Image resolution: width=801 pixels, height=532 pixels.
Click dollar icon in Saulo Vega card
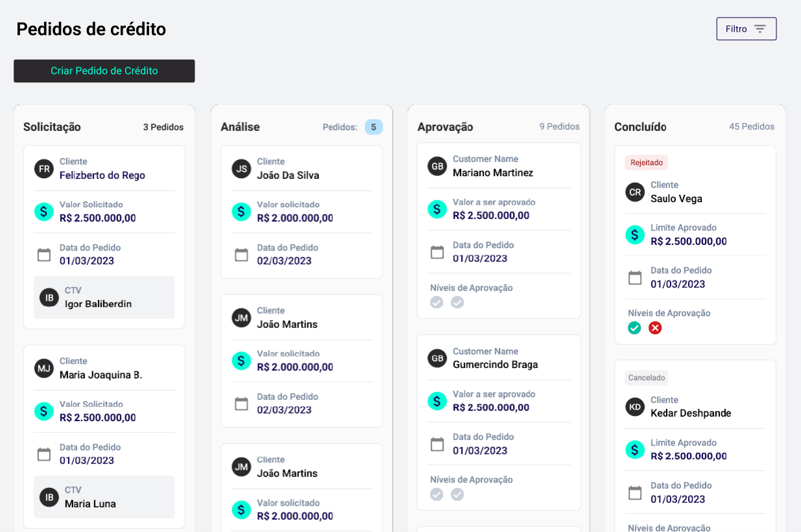pos(635,235)
